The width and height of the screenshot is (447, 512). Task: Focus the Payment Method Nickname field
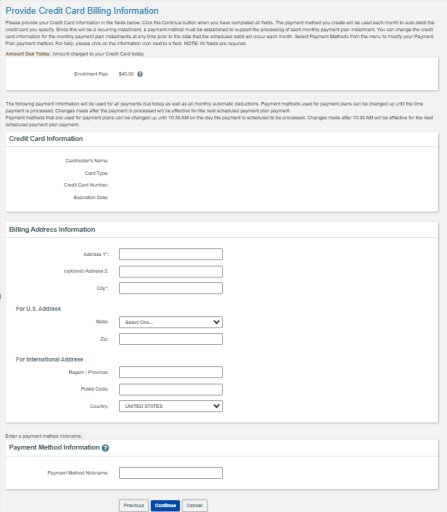point(171,473)
